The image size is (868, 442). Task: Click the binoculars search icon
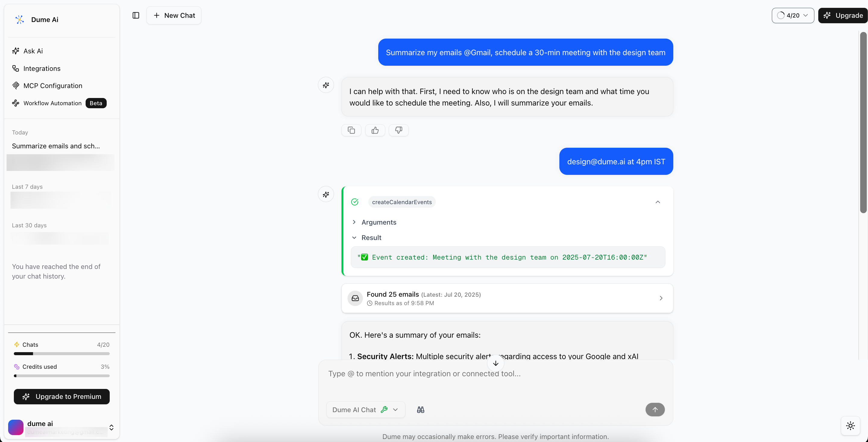tap(420, 410)
